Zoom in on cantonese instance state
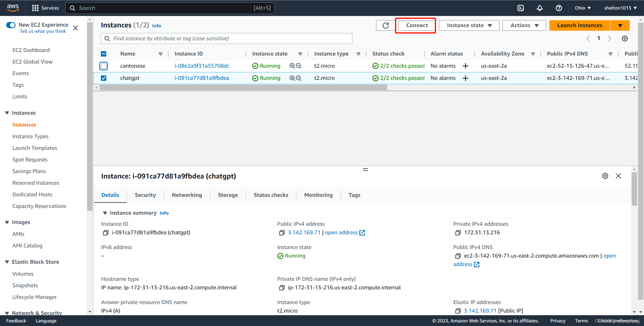644x326 pixels. point(292,66)
